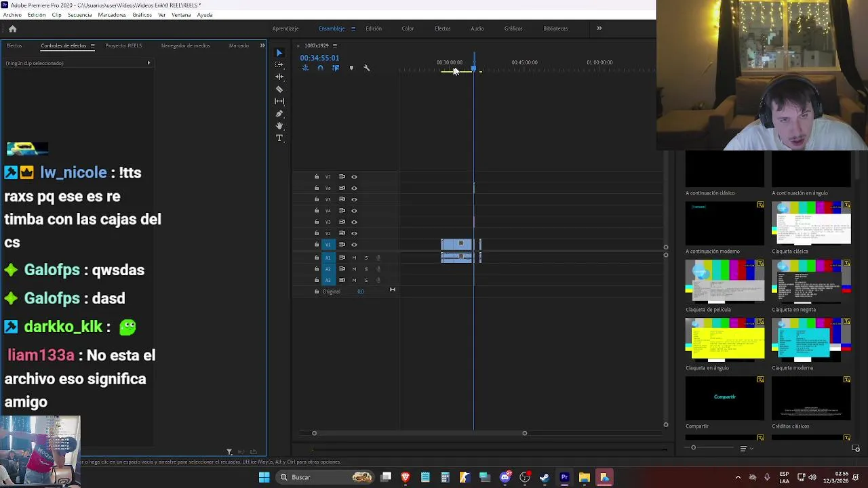
Task: Open File Explorer from the taskbar
Action: tap(584, 477)
